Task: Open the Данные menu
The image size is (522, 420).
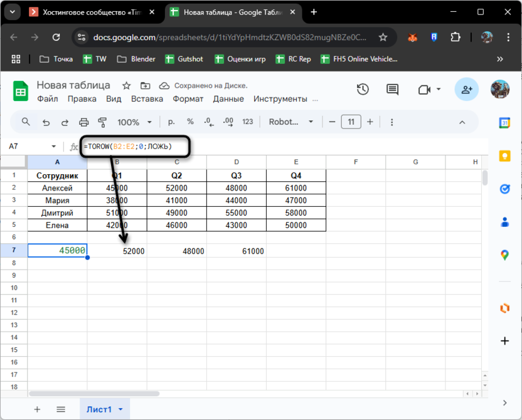Action: (228, 98)
